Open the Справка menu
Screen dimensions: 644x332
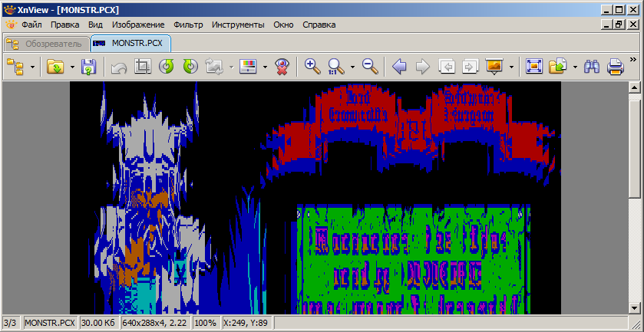pos(319,25)
